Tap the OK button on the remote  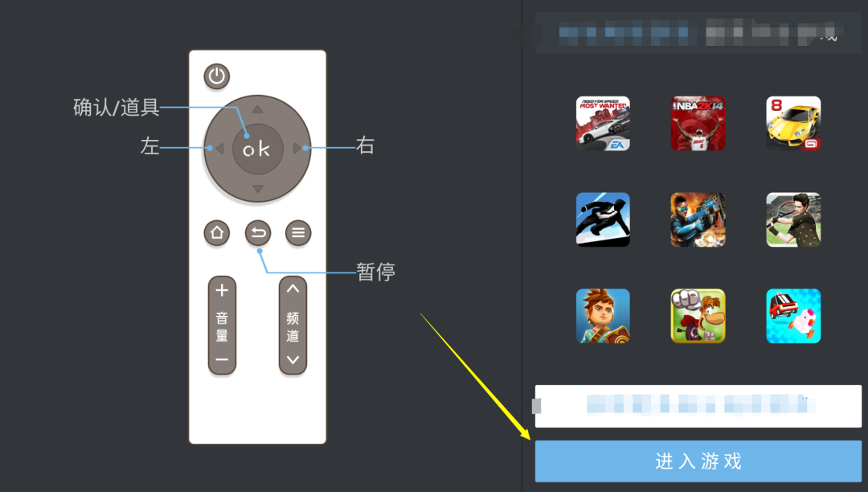pyautogui.click(x=257, y=149)
